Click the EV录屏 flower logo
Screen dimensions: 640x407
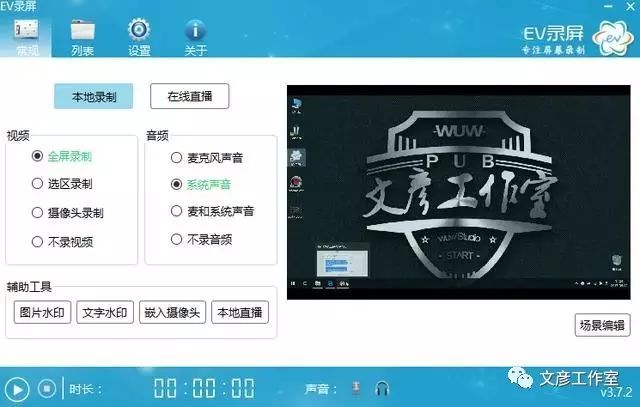pos(613,38)
